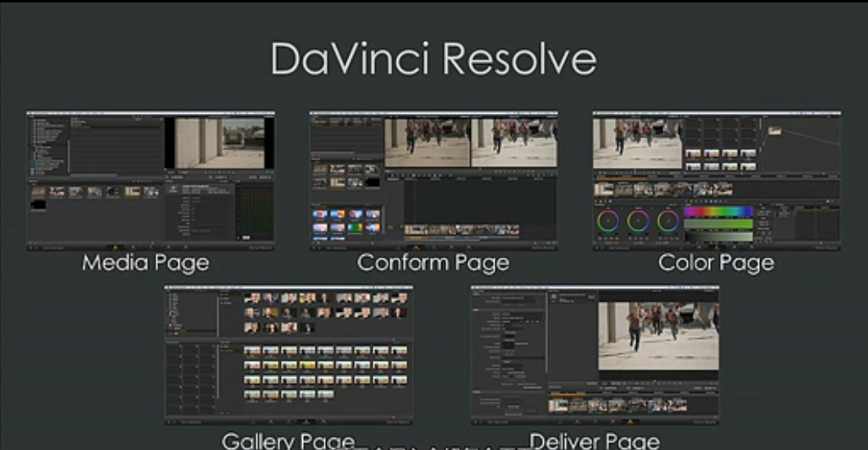Click the viewer image in Color Page
Image resolution: width=868 pixels, height=450 pixels.
(637, 143)
